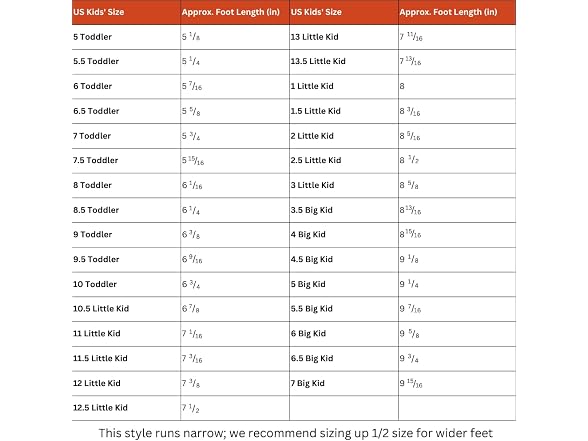Click the 'This style runs narrow' note text

(296, 433)
